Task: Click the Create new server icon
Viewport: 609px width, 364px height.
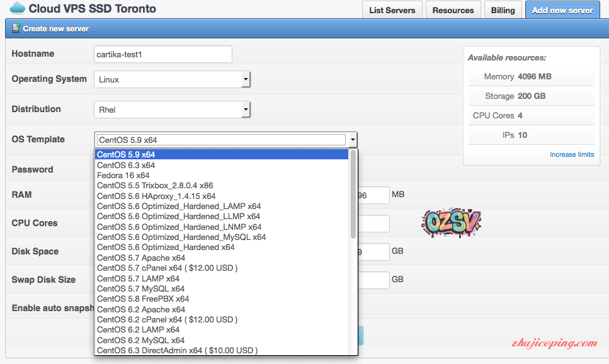Action: coord(15,29)
